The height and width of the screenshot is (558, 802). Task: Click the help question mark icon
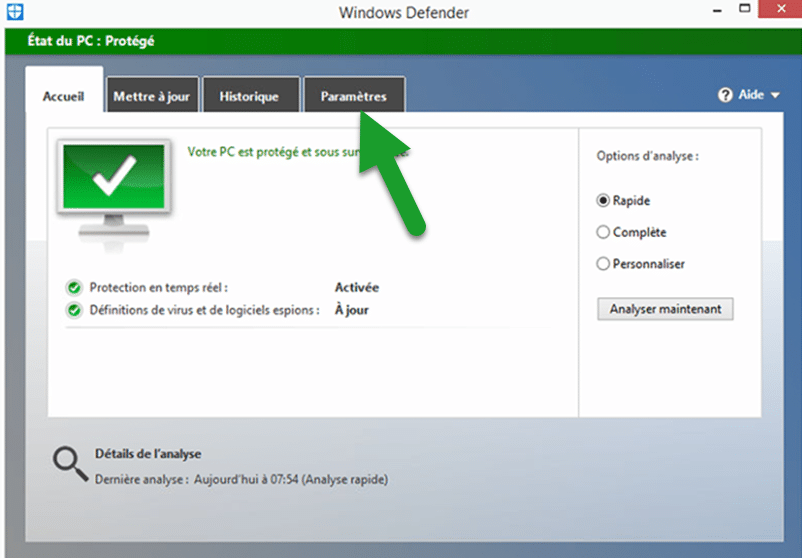point(725,95)
